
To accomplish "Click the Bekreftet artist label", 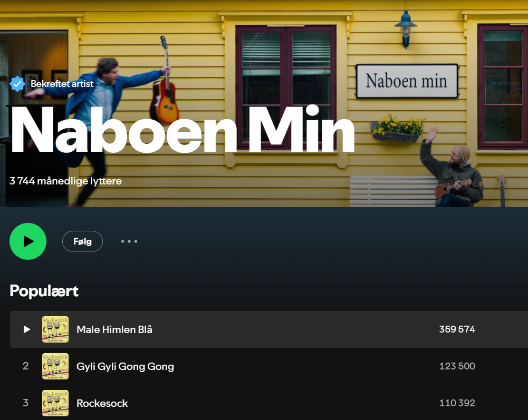I will pos(62,84).
